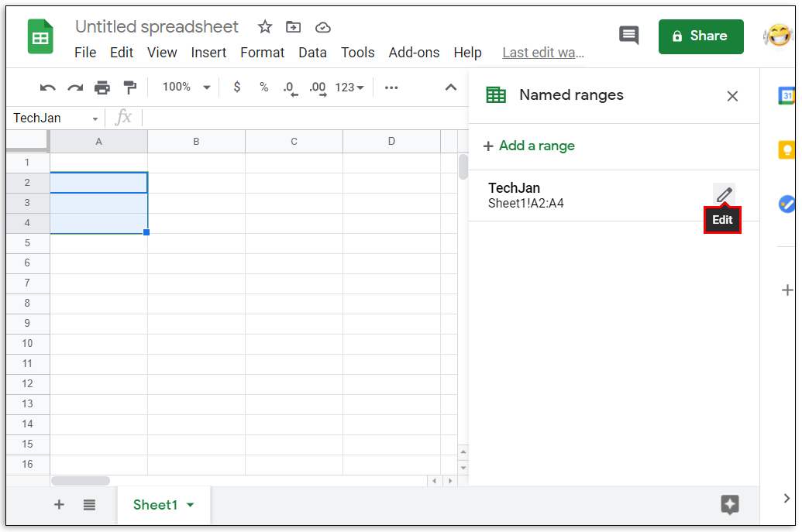The image size is (802, 532).
Task: Select the paint format roller
Action: 129,88
